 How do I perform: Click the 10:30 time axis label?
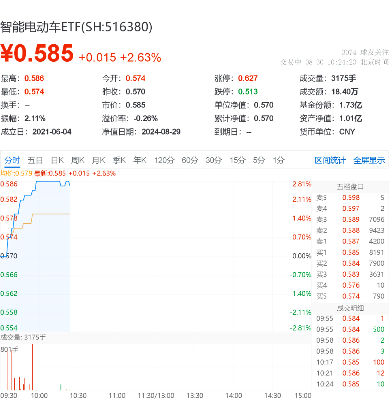pyautogui.click(x=78, y=396)
